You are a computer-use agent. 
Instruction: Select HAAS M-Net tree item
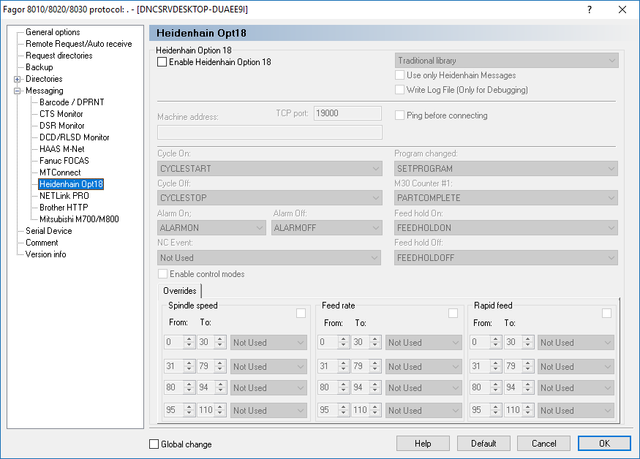[62, 149]
